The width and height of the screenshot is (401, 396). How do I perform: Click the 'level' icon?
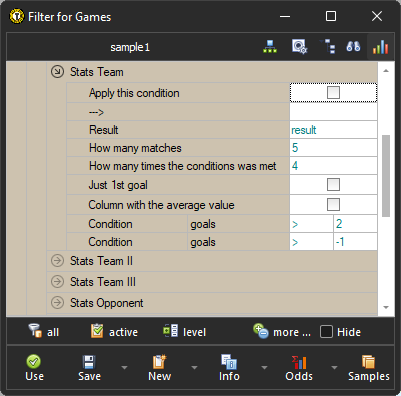170,331
